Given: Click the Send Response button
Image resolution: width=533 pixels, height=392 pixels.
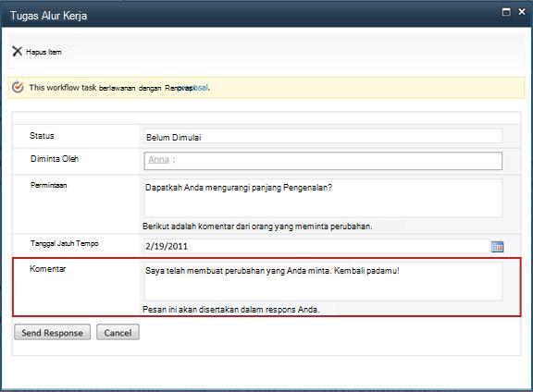Looking at the screenshot, I should [53, 332].
